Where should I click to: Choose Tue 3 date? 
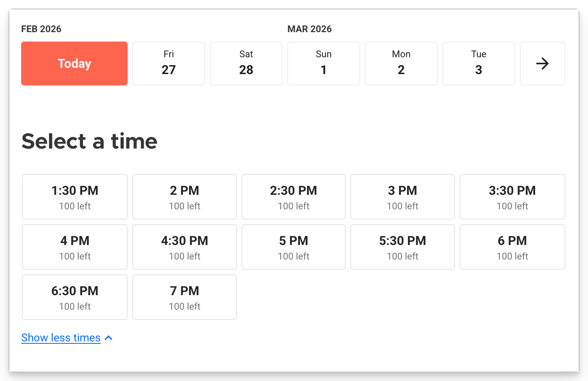point(479,63)
